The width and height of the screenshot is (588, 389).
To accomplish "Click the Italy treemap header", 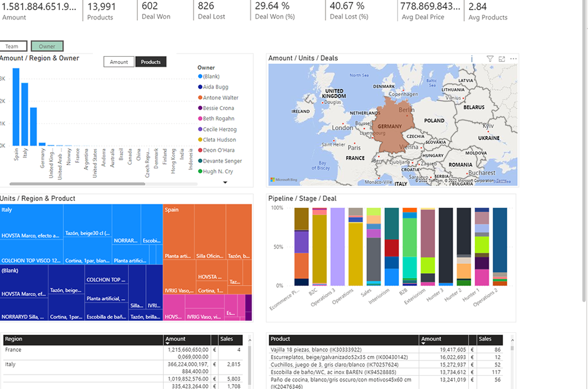I will (x=7, y=210).
